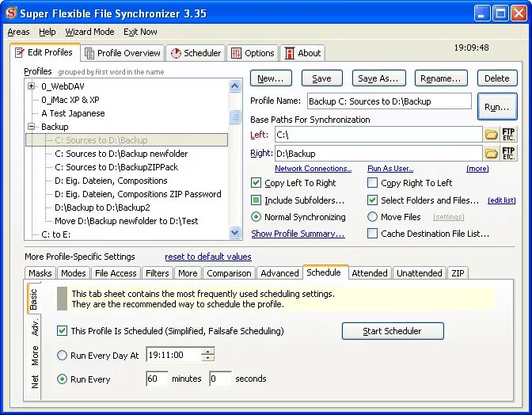532x415 pixels.
Task: Click the edit list link
Action: [501, 200]
